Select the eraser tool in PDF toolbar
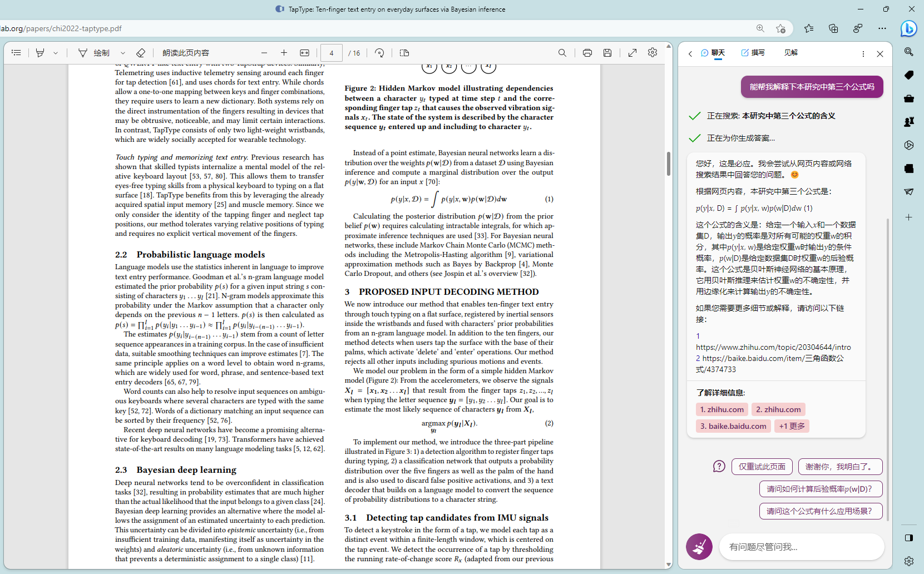Screen dimensions: 924x574 click(x=141, y=53)
